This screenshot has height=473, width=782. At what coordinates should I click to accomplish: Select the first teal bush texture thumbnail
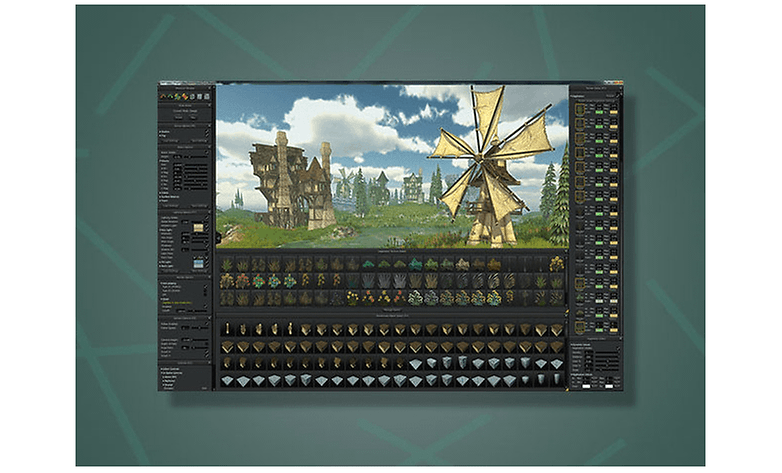tap(369, 264)
